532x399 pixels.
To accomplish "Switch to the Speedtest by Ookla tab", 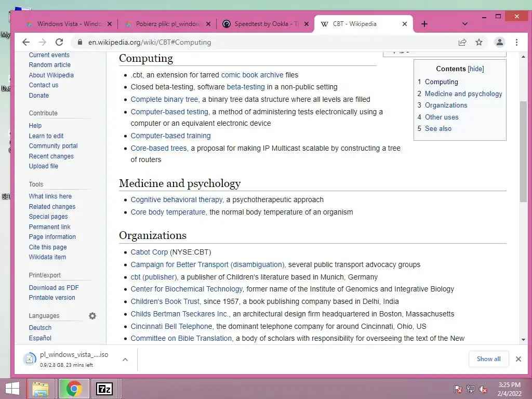I will tap(267, 24).
